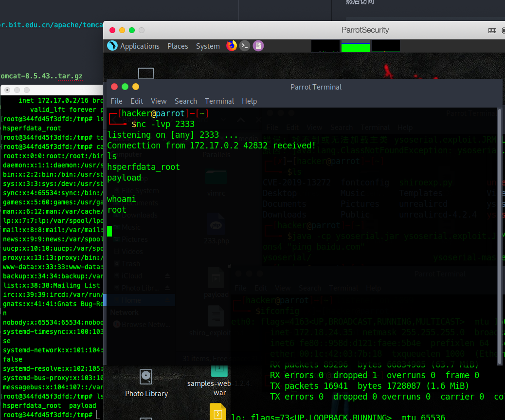Click the scrollbar of Parrot Terminal
This screenshot has width=505, height=420.
(500, 237)
